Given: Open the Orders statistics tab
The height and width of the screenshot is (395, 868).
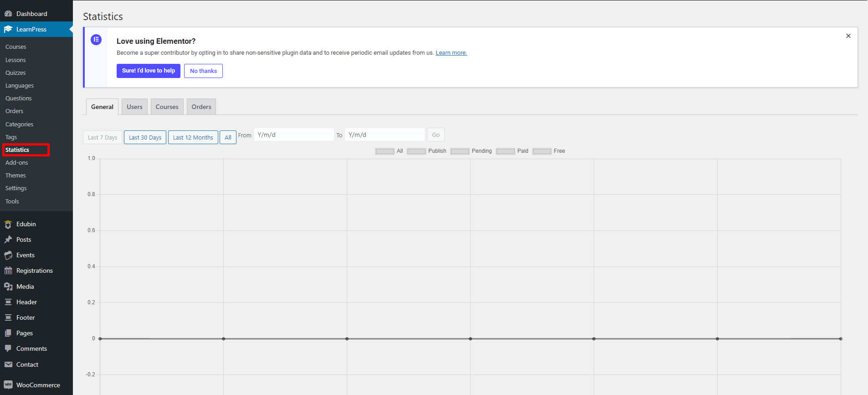Looking at the screenshot, I should (x=201, y=107).
